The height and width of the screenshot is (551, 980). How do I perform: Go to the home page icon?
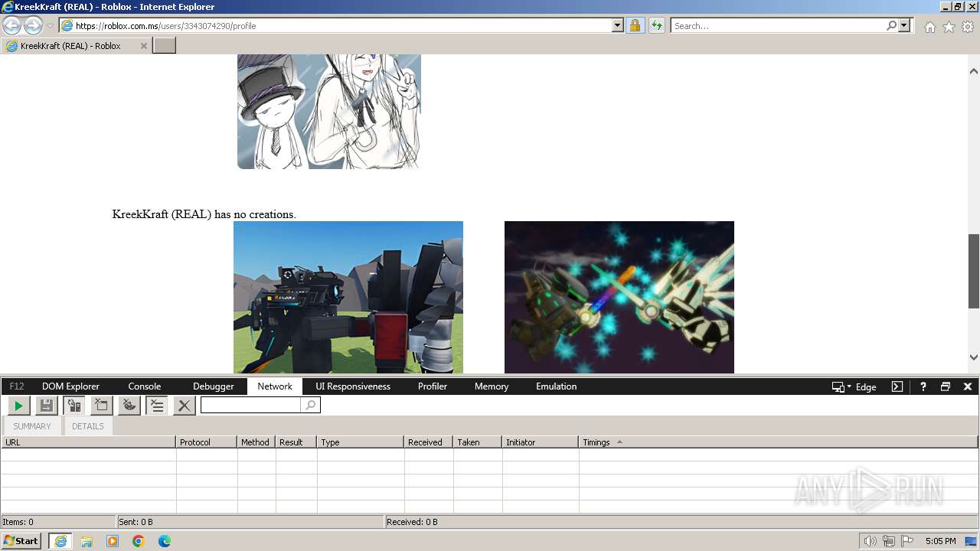click(929, 27)
